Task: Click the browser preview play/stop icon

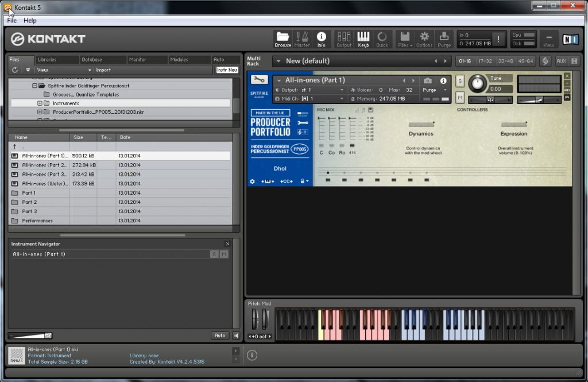Action: (236, 335)
